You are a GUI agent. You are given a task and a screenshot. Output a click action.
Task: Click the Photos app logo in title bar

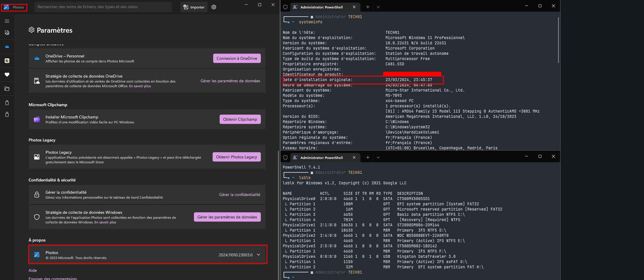[x=6, y=7]
